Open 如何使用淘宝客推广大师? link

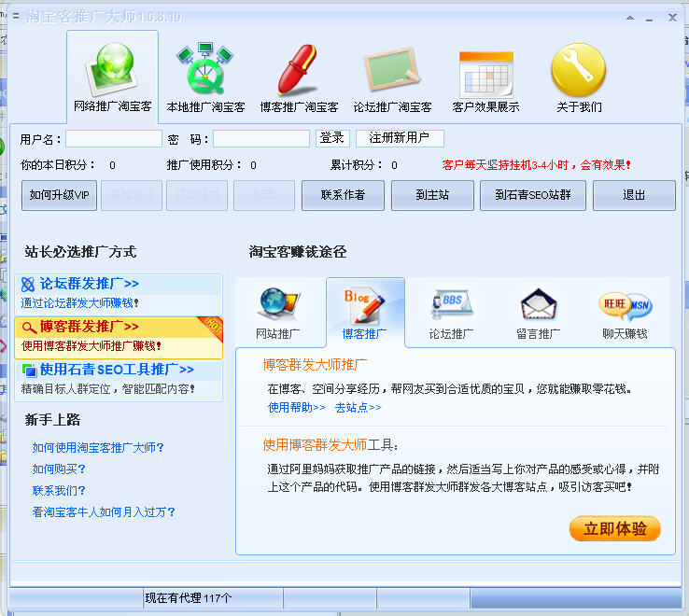click(98, 448)
